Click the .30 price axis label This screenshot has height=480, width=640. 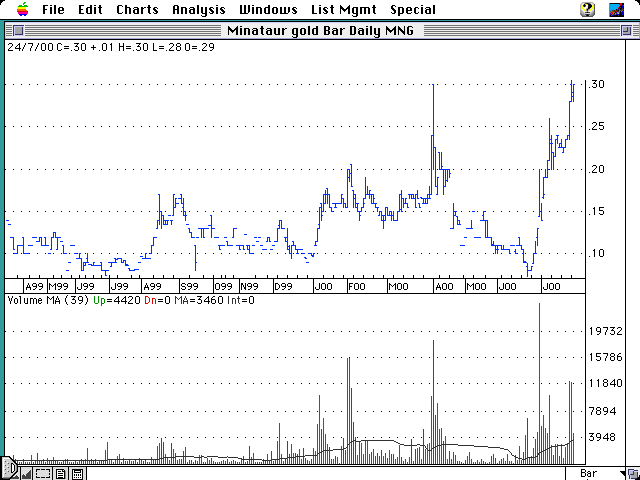pos(596,84)
